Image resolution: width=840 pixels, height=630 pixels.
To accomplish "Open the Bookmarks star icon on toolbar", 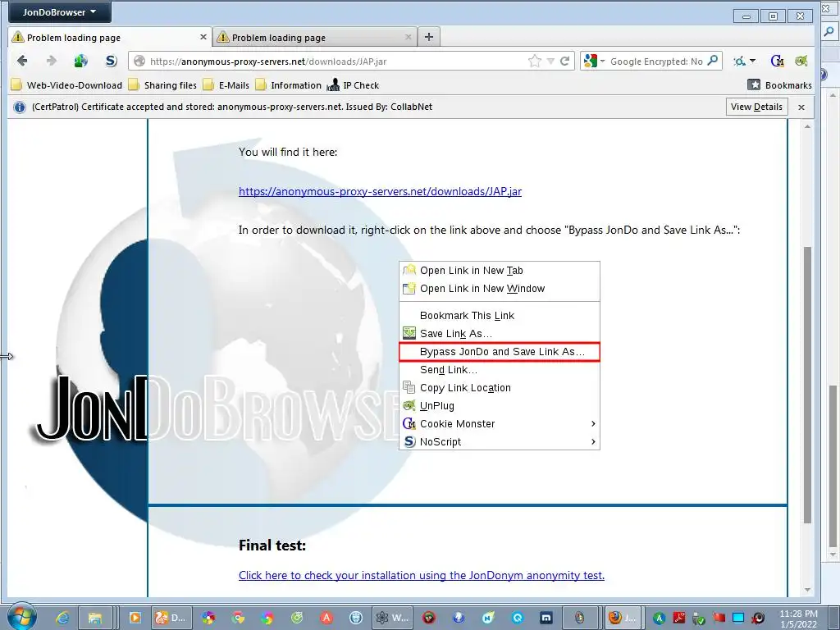I will [x=754, y=84].
